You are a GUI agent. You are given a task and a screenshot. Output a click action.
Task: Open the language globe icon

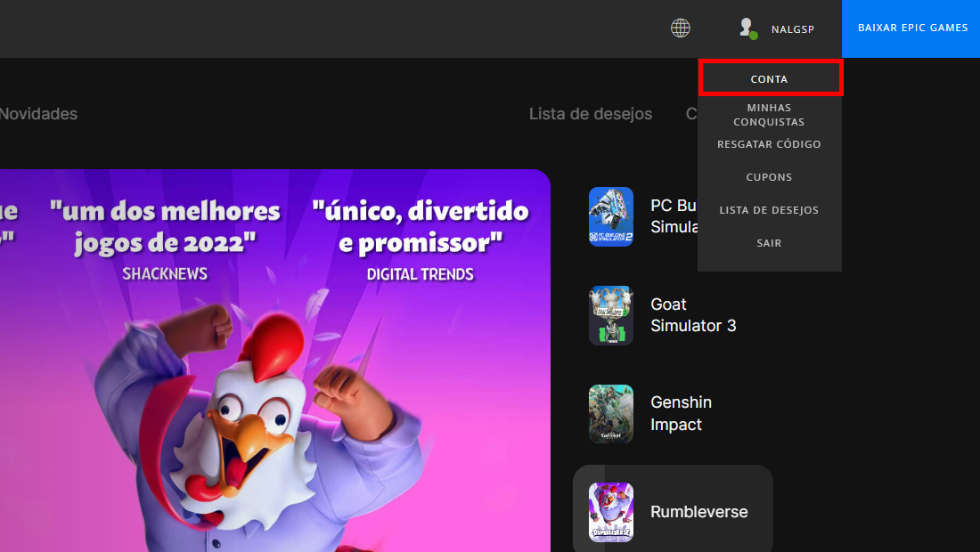tap(680, 28)
